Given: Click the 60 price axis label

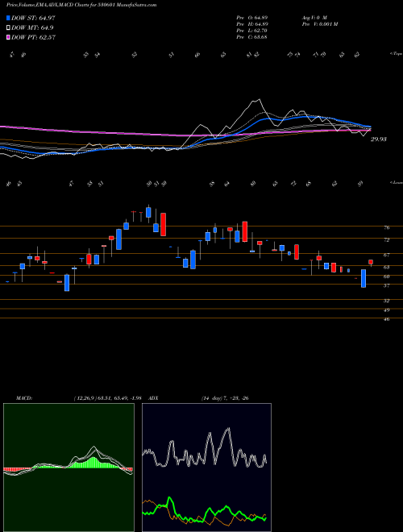Looking at the screenshot, I should [386, 276].
